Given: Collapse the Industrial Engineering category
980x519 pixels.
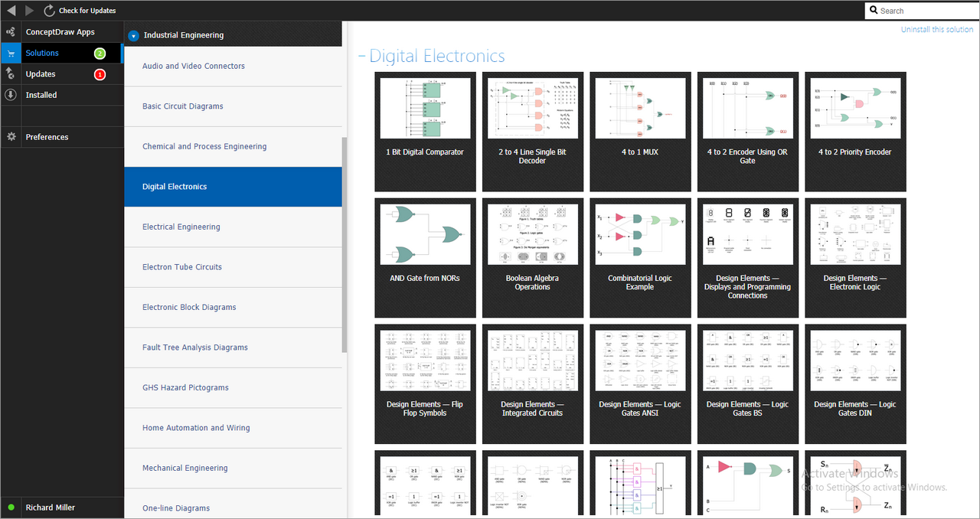Looking at the screenshot, I should [133, 35].
